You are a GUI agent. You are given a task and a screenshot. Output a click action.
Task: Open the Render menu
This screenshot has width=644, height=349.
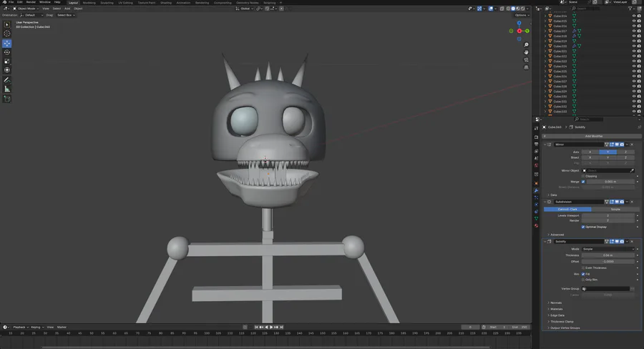31,2
